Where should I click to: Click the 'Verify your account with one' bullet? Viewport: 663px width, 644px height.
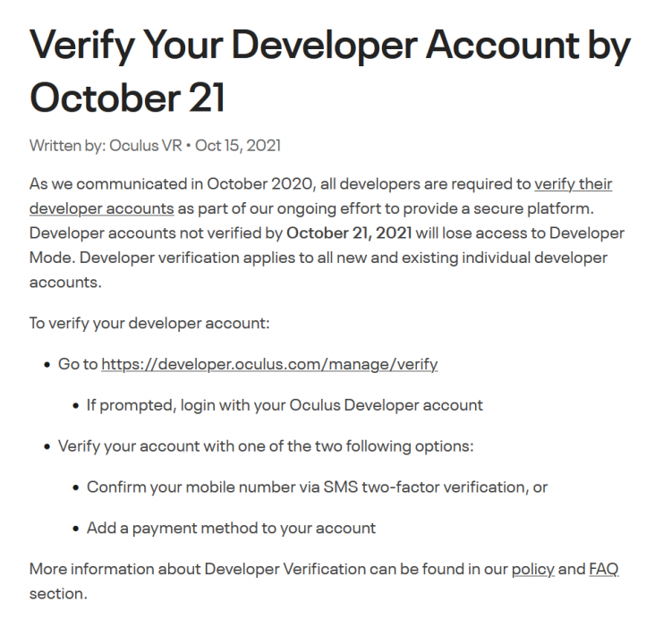click(x=265, y=446)
